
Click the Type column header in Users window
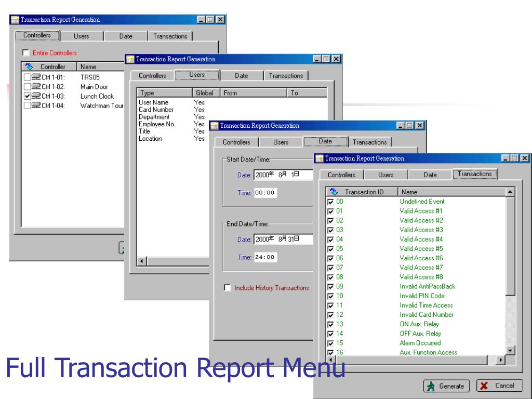(165, 92)
